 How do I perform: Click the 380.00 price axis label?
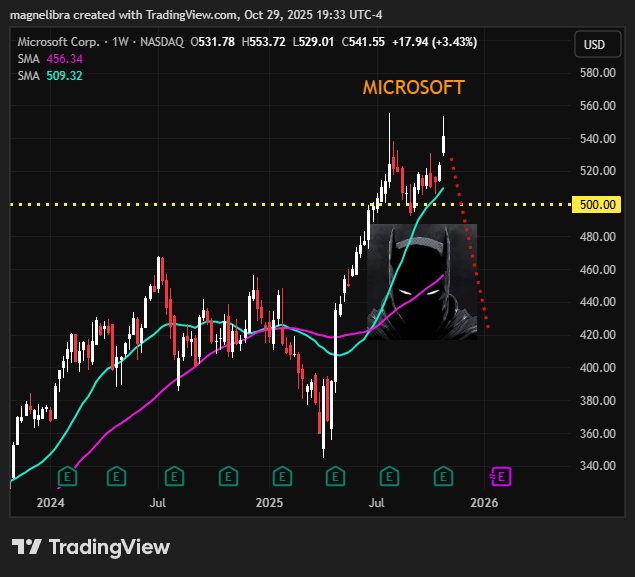pos(598,400)
